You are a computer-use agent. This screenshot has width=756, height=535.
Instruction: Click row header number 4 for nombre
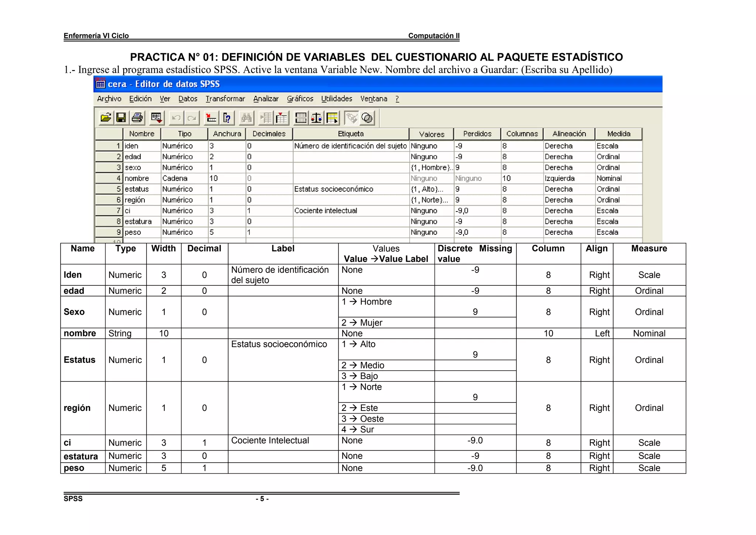tap(109, 178)
